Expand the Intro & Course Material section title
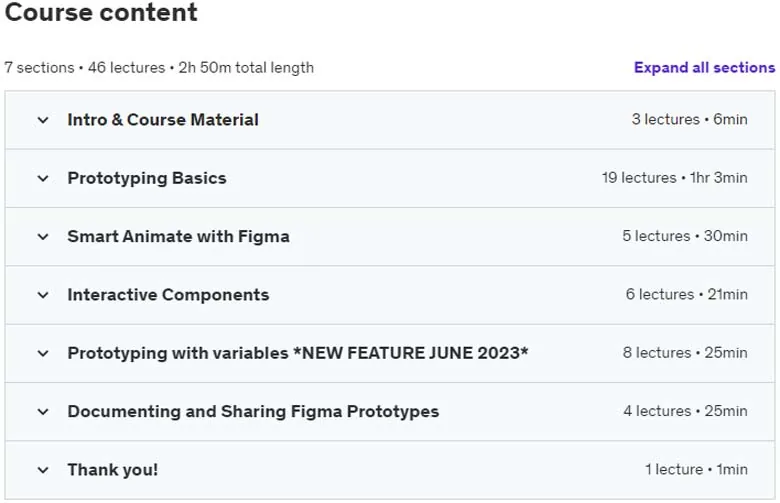 click(x=163, y=119)
